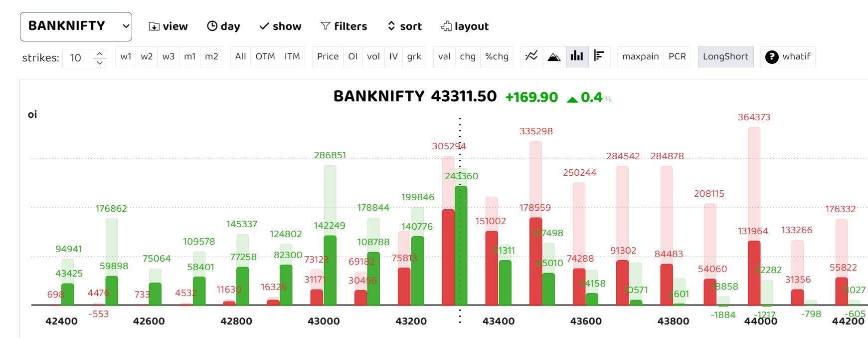
Task: Click the up-down arrows icon next to sort
Action: click(391, 26)
